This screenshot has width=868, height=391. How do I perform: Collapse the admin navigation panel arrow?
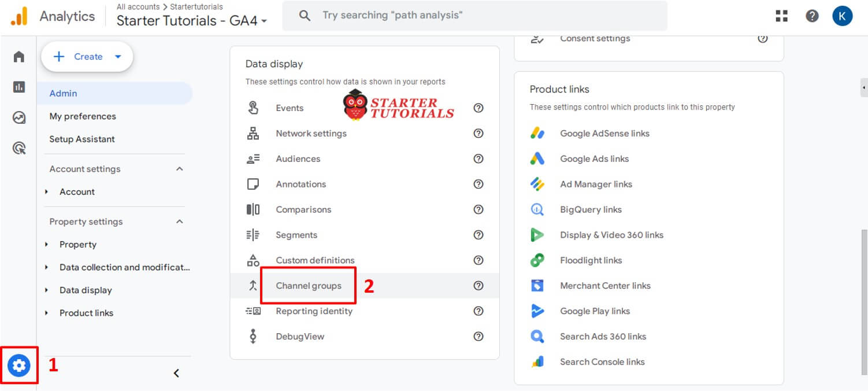[176, 374]
